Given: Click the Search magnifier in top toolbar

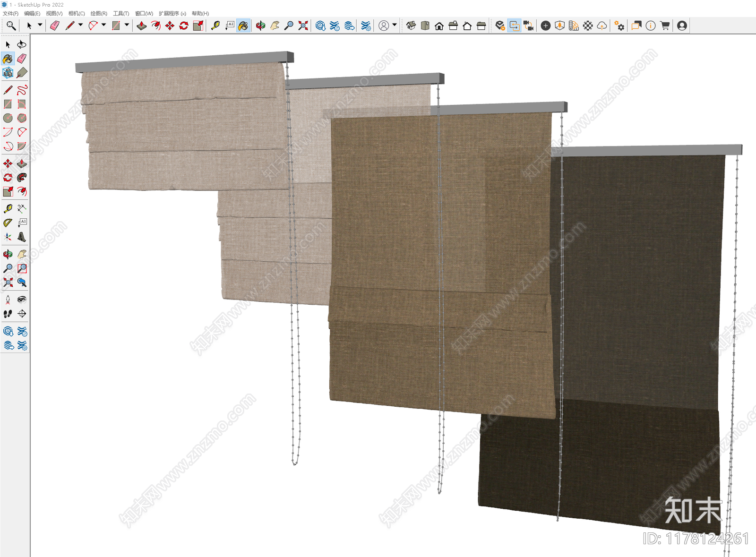Looking at the screenshot, I should [11, 26].
